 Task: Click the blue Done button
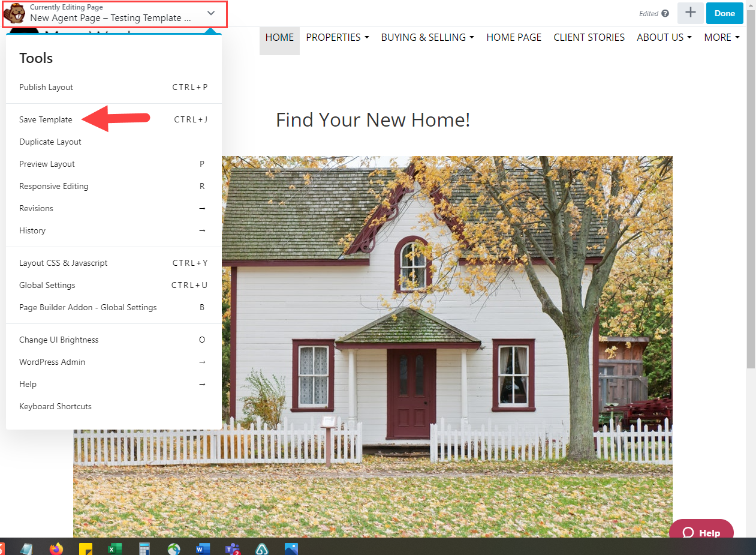(x=724, y=13)
